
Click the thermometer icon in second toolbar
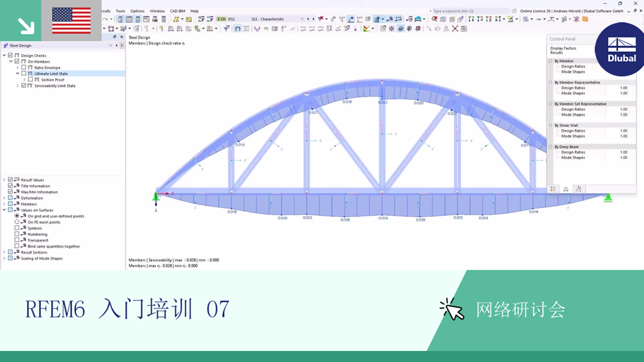[x=355, y=28]
